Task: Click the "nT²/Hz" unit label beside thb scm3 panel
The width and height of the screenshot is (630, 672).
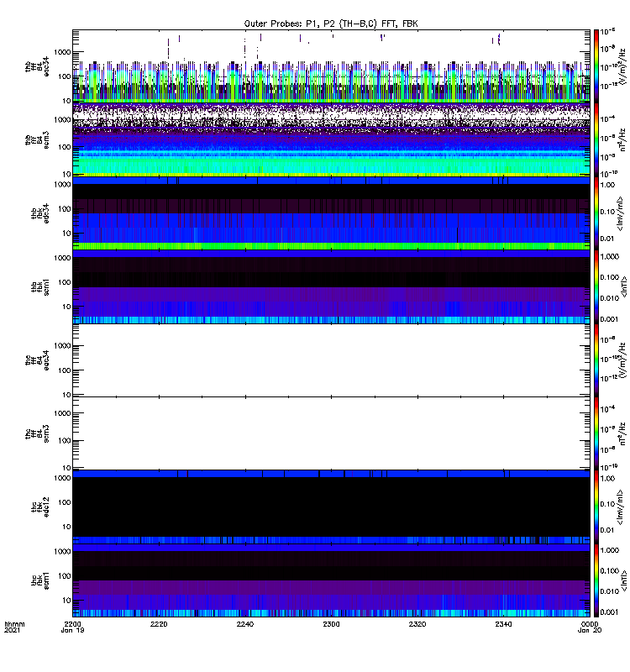Action: [x=622, y=139]
